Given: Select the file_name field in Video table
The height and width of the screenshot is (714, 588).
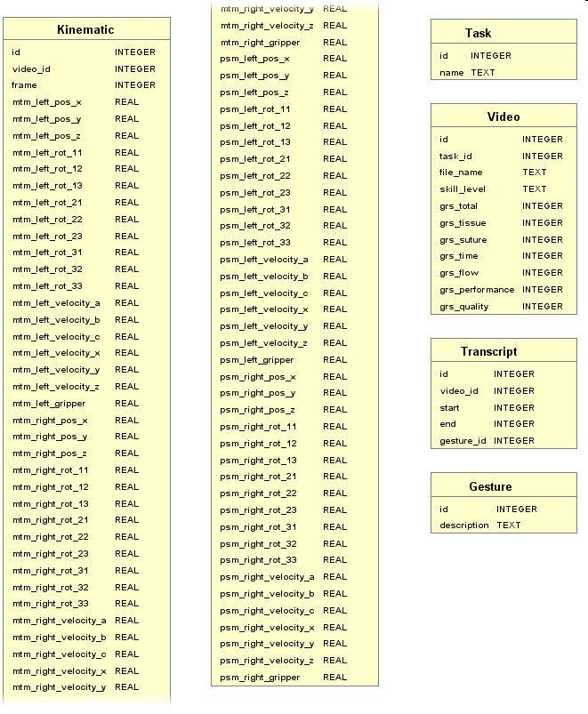Looking at the screenshot, I should point(503,172).
